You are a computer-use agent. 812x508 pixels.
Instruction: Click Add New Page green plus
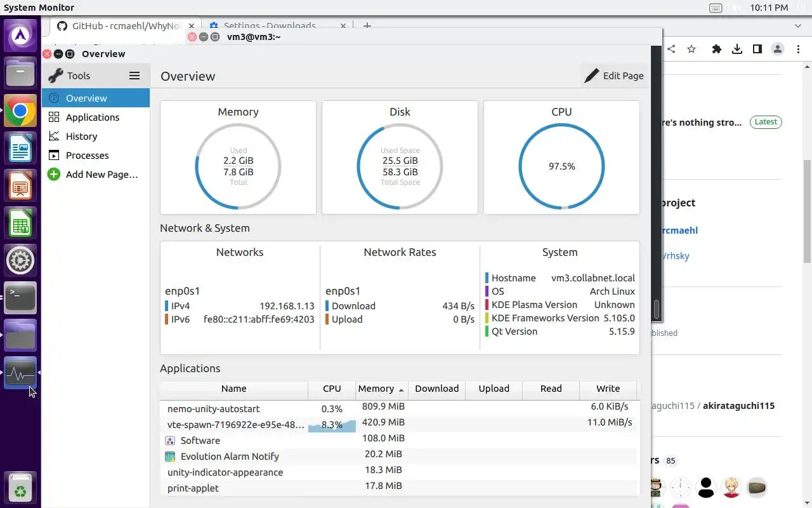coord(54,175)
